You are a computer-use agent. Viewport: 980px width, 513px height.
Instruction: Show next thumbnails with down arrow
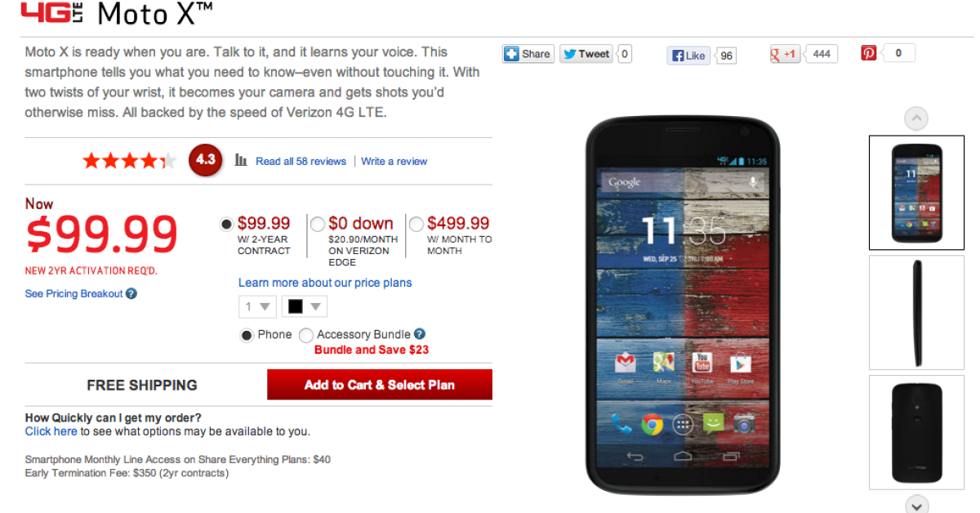[x=917, y=504]
